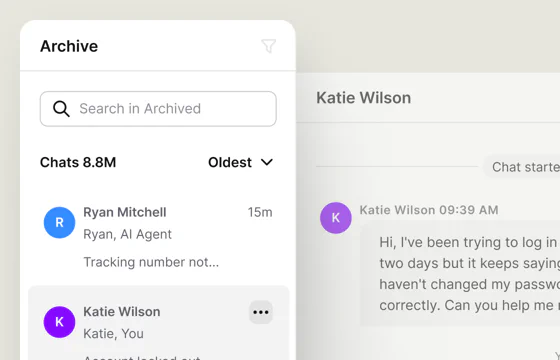Click Katie Wilson's purple K avatar in list

coord(59,322)
